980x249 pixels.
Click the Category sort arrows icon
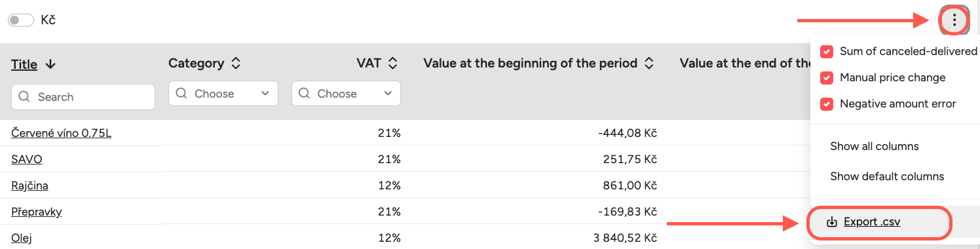point(236,64)
